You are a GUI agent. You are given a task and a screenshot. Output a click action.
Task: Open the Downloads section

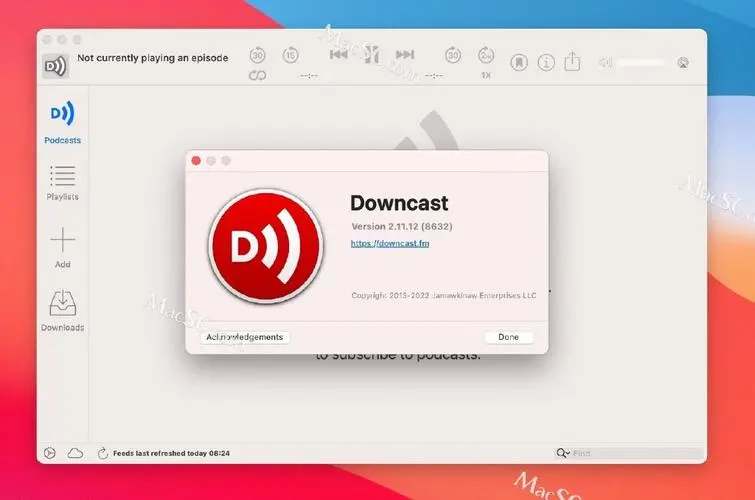[62, 309]
